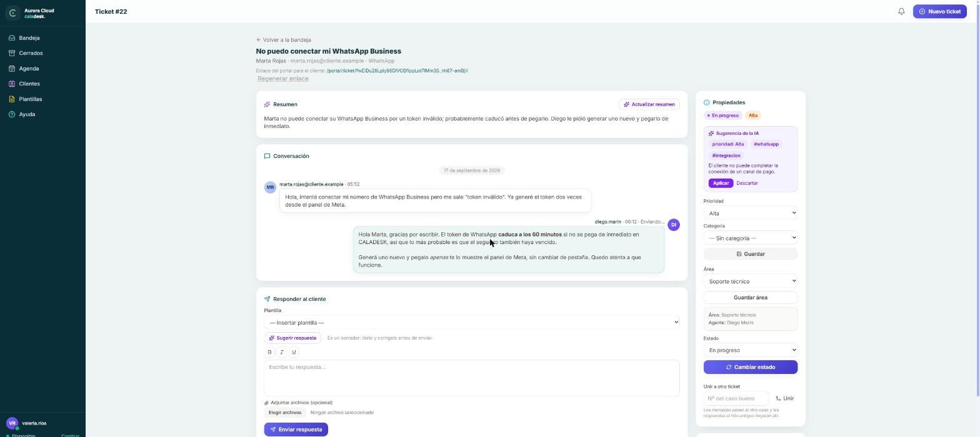The height and width of the screenshot is (437, 980).
Task: Click the ticket title No puedo conectar
Action: pos(328,51)
